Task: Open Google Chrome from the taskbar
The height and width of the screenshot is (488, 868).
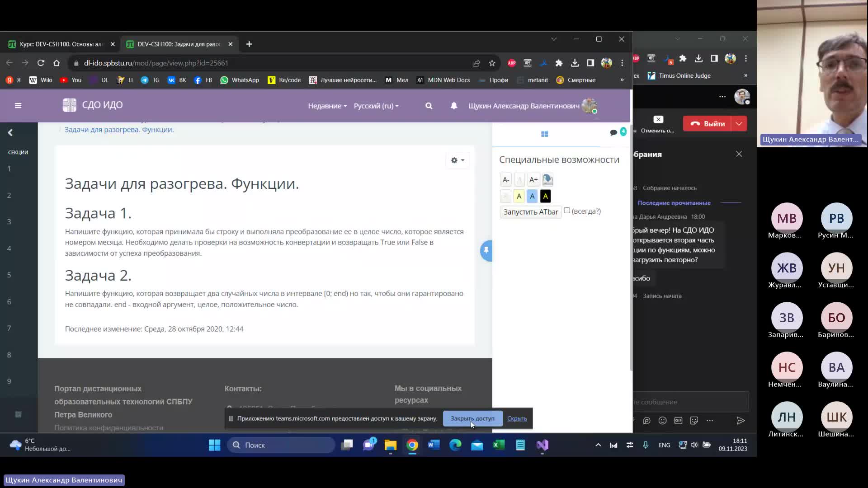Action: (412, 445)
